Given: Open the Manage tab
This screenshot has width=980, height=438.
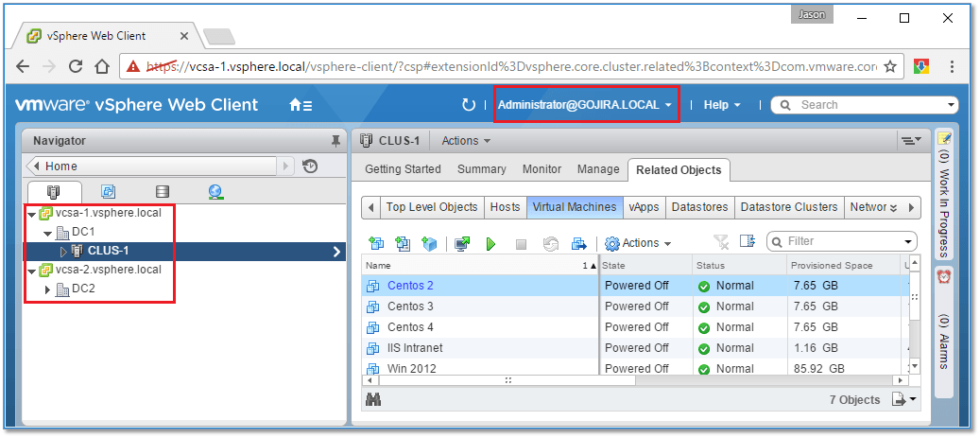Looking at the screenshot, I should (598, 169).
